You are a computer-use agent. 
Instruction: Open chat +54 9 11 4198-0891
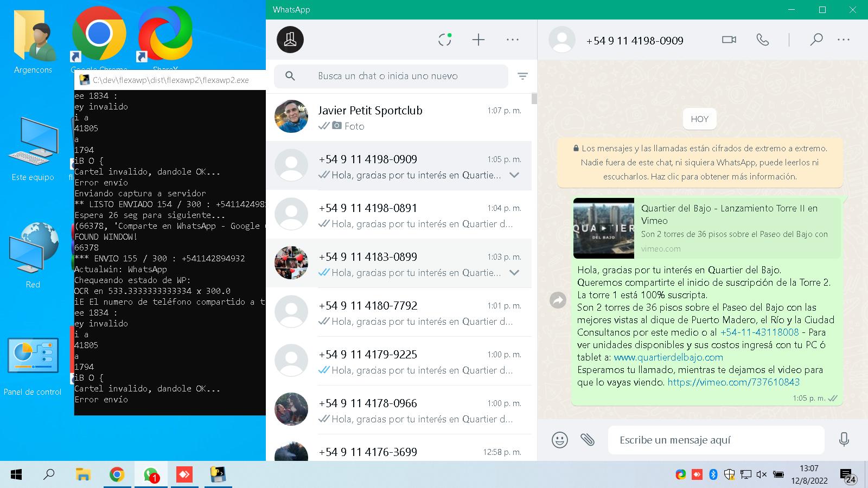(399, 214)
